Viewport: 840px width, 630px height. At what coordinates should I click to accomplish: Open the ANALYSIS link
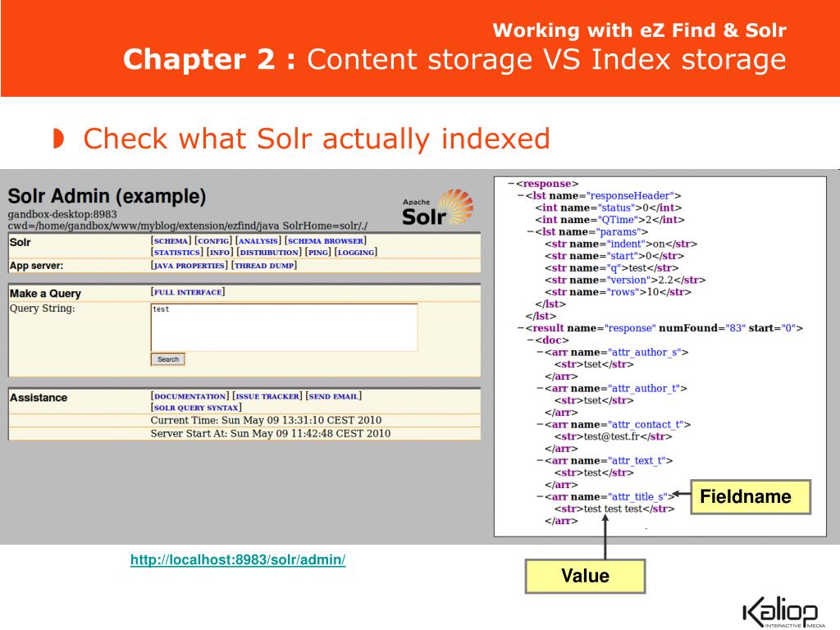point(258,241)
